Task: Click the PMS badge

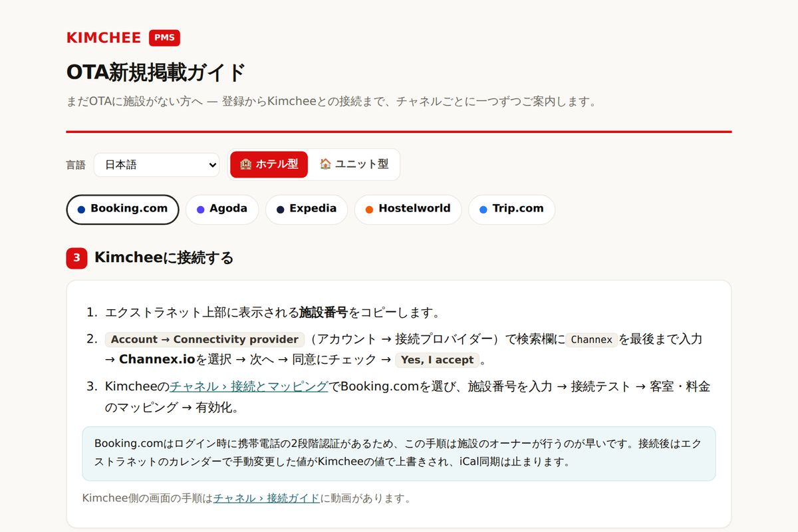Action: click(164, 38)
